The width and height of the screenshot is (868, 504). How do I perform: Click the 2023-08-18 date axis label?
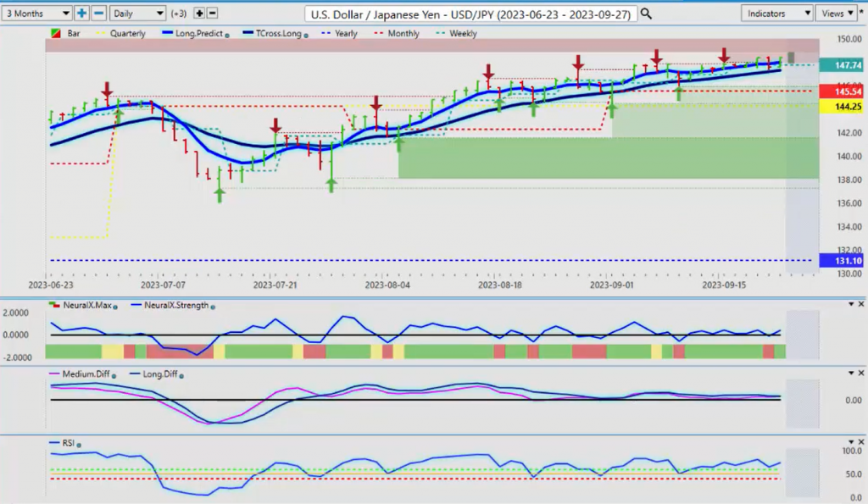(500, 285)
